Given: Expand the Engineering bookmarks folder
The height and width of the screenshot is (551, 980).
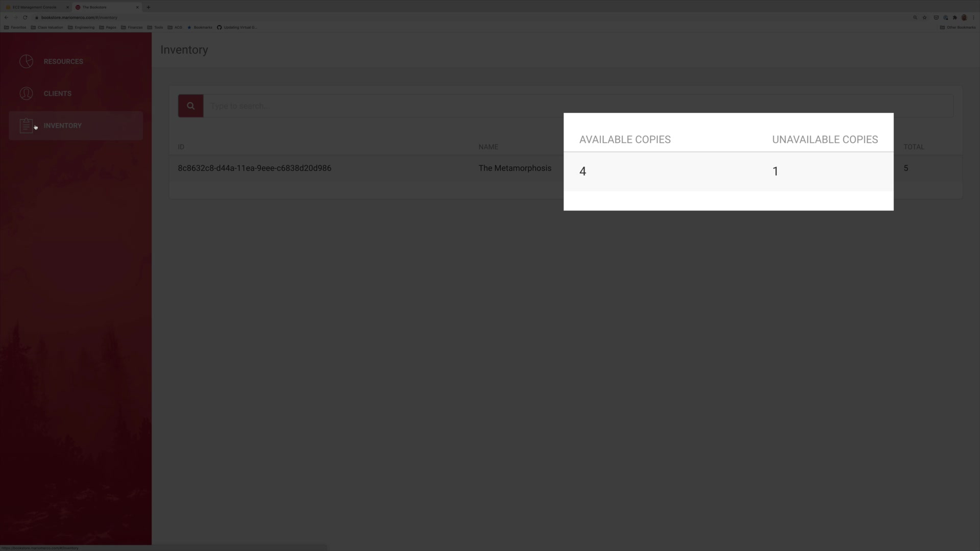Looking at the screenshot, I should tap(81, 28).
